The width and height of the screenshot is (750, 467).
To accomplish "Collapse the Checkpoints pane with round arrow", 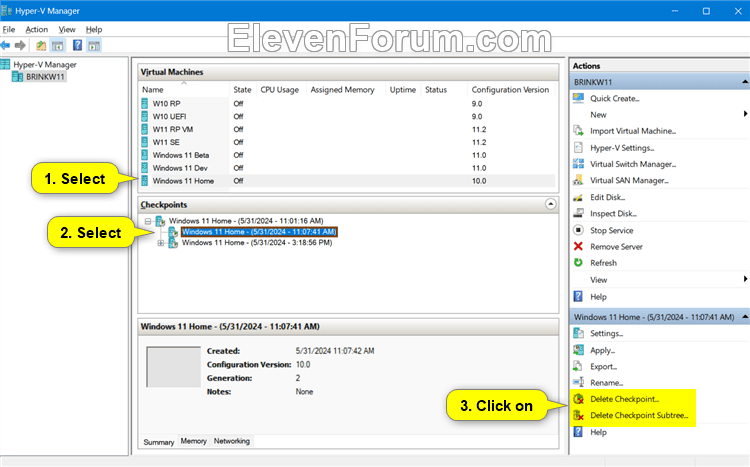I will pyautogui.click(x=551, y=204).
